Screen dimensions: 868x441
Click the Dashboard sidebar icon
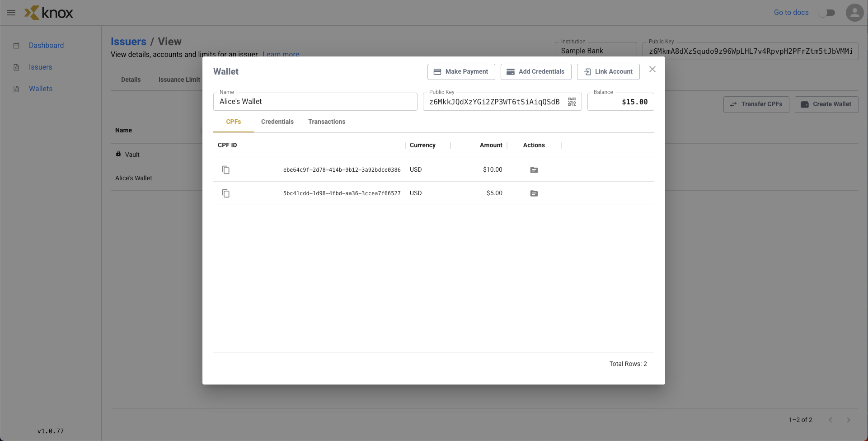pyautogui.click(x=16, y=46)
